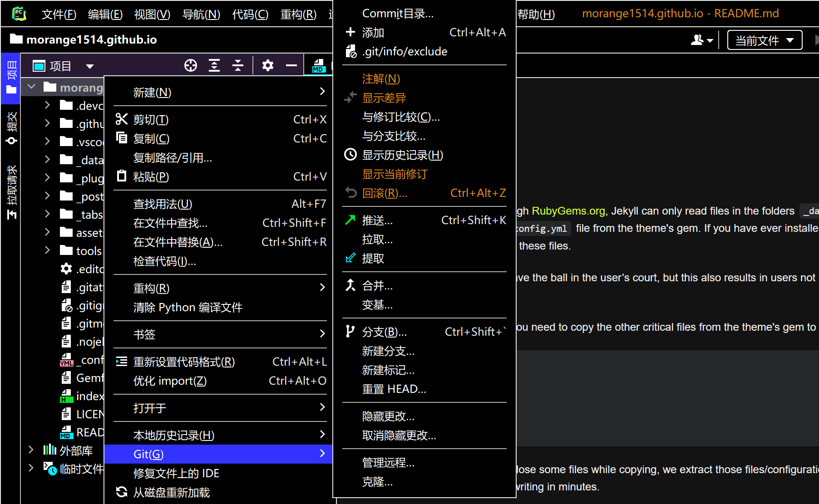Select the highlighted Git(G) menu entry
Screen dimensions: 819x504
219,454
